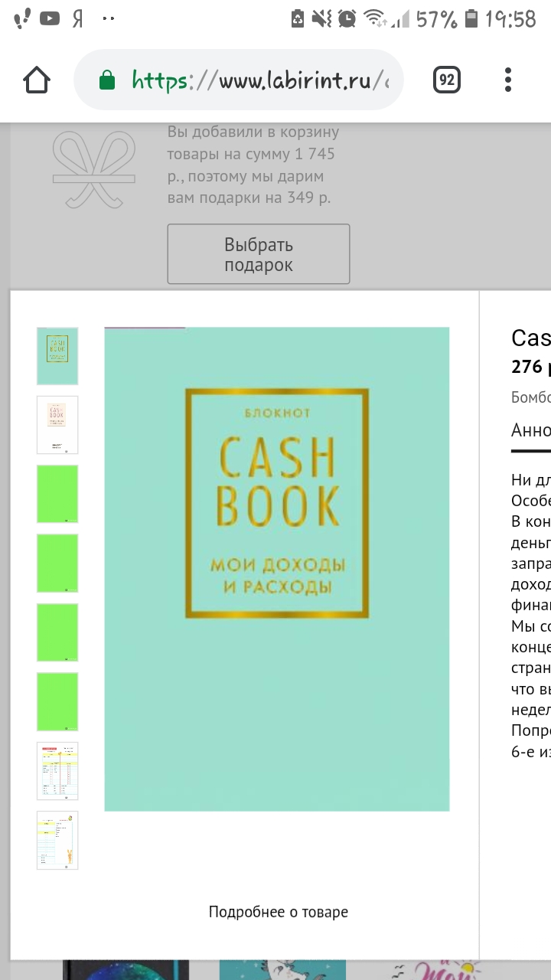Tap the green secure padlock icon

click(107, 80)
